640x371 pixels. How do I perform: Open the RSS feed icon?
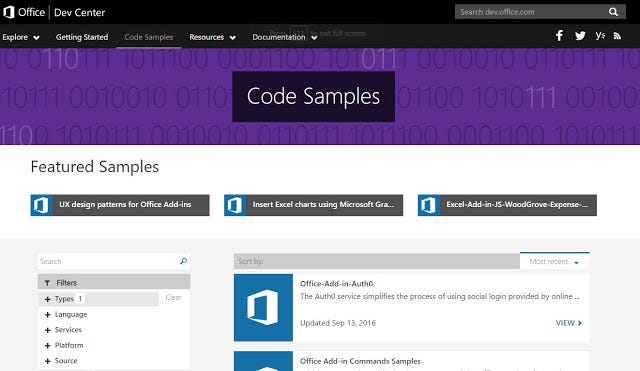point(617,36)
